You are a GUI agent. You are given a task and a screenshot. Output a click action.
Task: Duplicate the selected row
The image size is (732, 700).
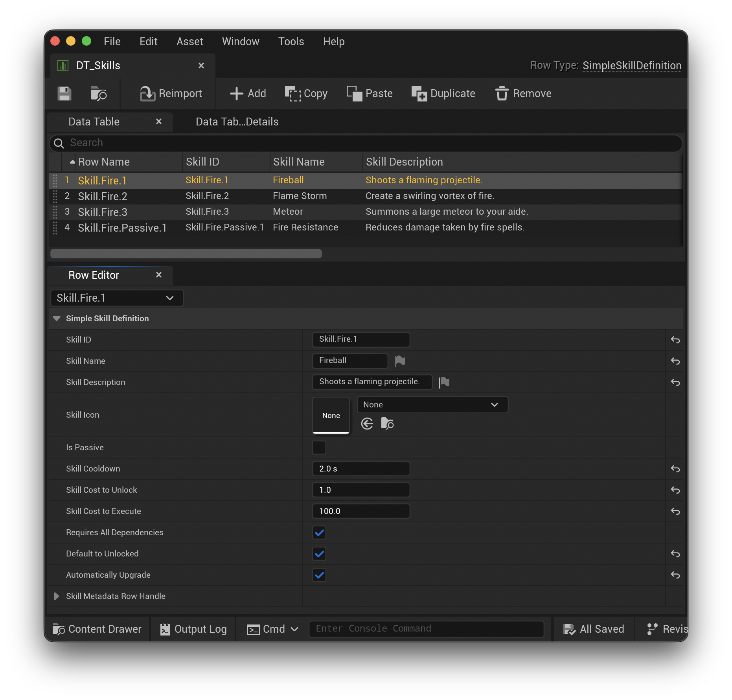click(x=443, y=94)
